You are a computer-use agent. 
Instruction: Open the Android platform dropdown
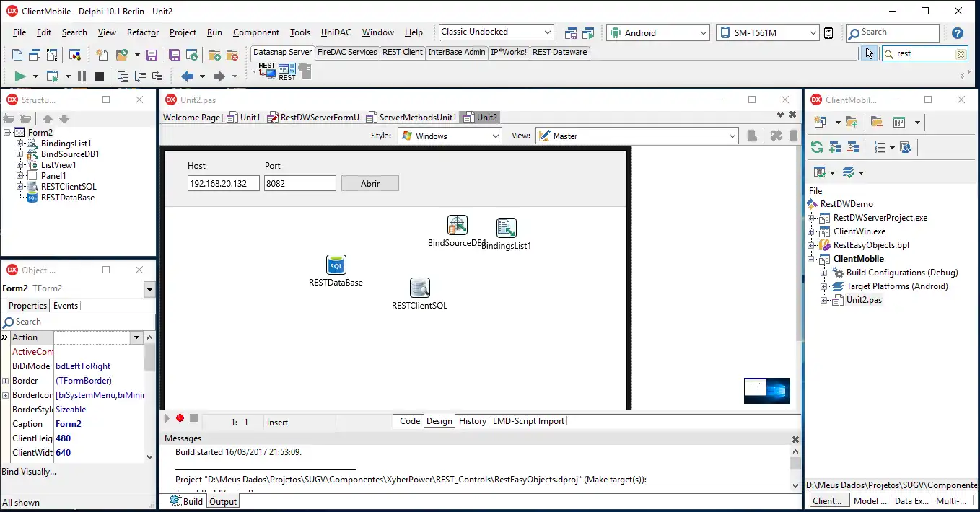(x=704, y=32)
